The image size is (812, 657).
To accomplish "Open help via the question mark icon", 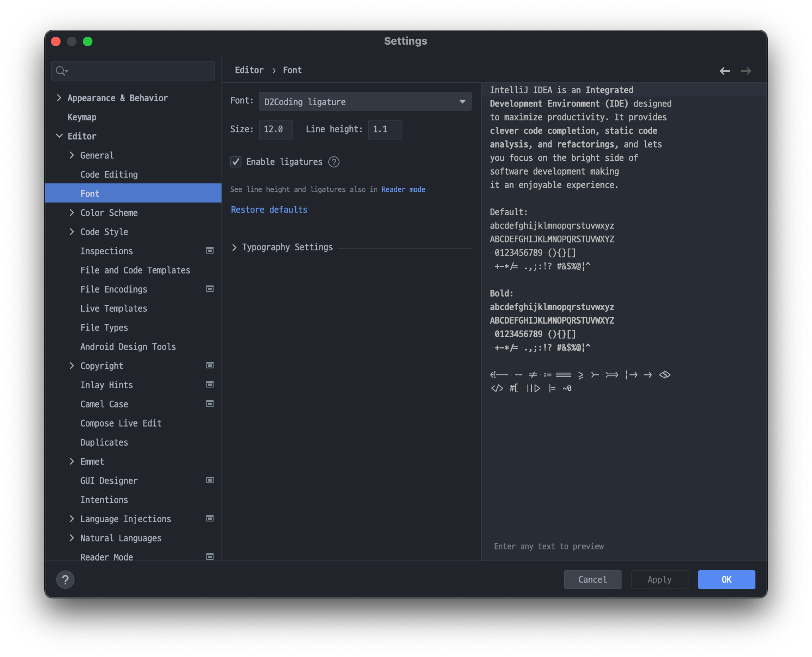I will [65, 579].
